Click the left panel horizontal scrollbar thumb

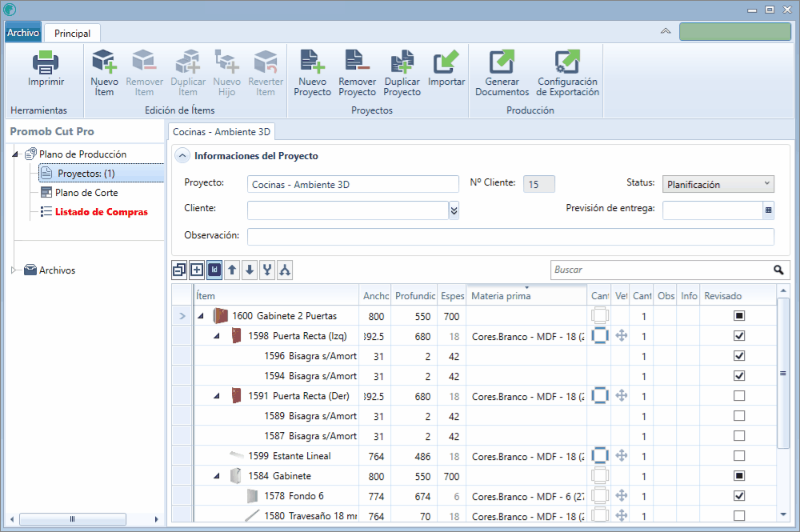tap(73, 519)
